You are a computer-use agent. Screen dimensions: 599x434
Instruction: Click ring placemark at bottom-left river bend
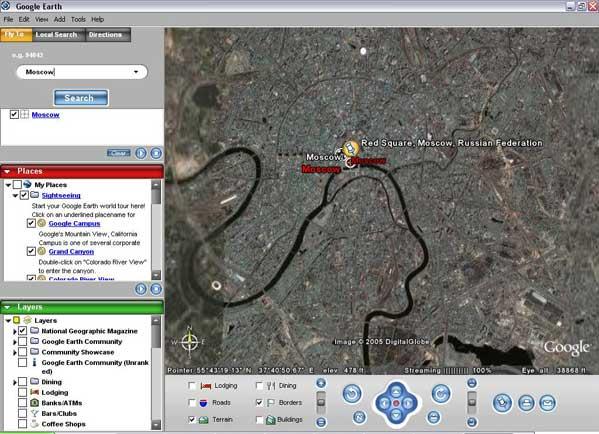[x=216, y=285]
